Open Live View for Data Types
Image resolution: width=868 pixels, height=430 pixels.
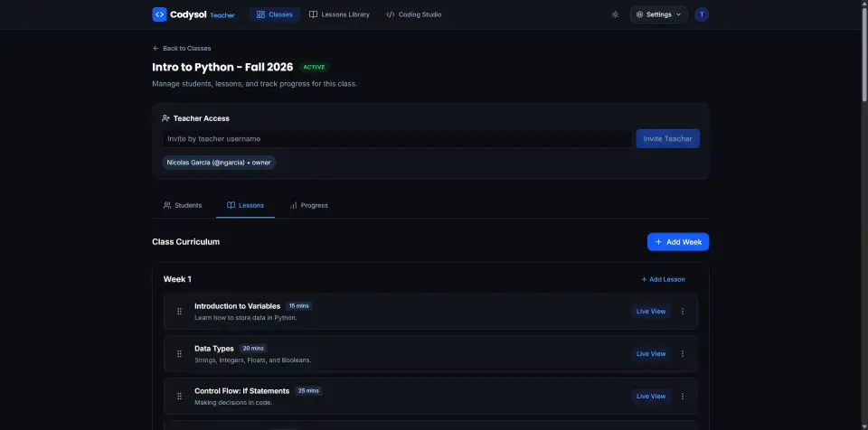click(x=651, y=353)
